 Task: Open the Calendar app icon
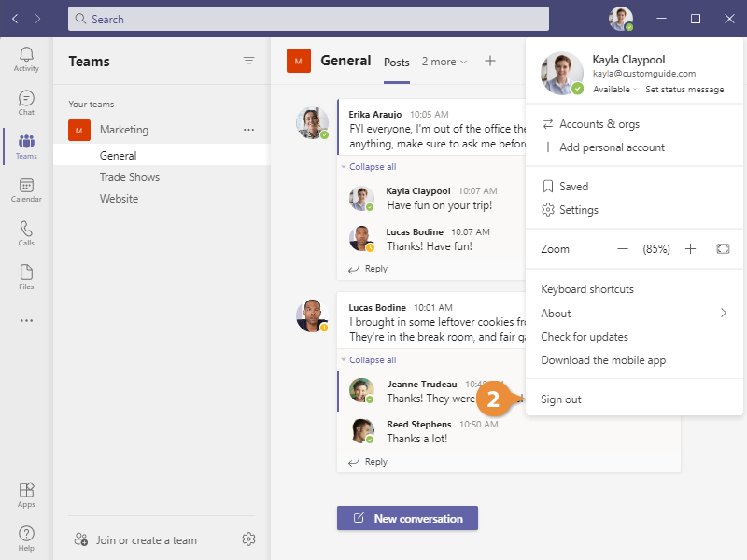point(26,190)
